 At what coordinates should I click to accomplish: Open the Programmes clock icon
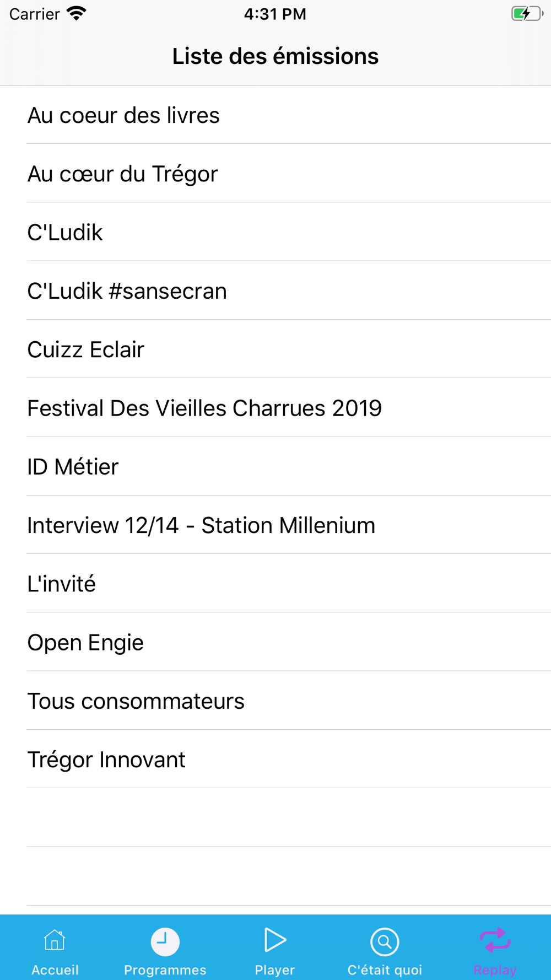click(x=165, y=941)
